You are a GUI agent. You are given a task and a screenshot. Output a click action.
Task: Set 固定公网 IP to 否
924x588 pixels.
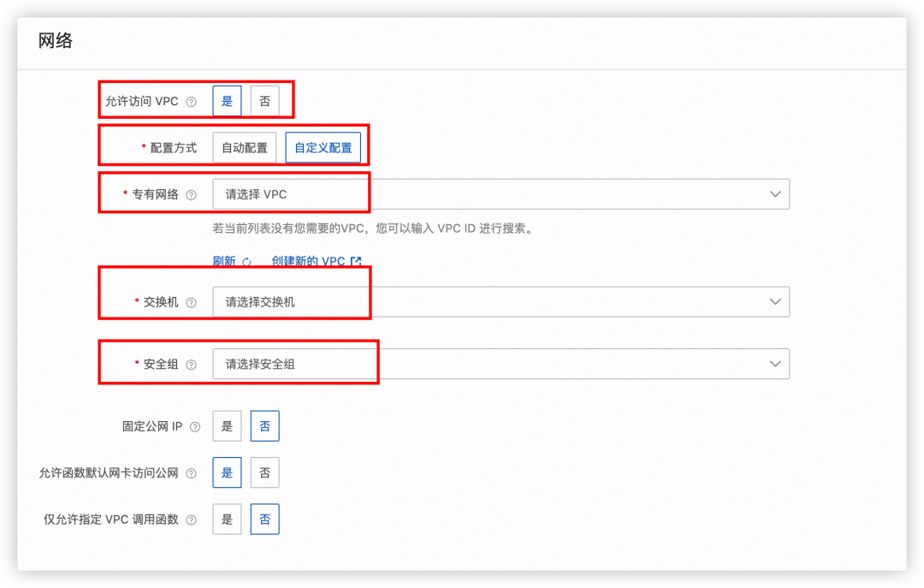(x=264, y=426)
